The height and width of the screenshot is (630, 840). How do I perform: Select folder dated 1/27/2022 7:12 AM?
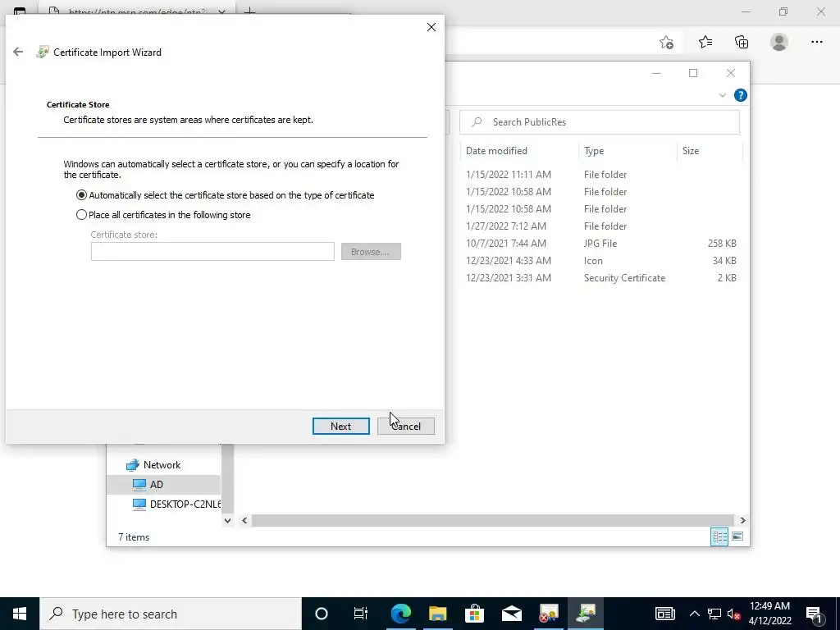pos(601,226)
